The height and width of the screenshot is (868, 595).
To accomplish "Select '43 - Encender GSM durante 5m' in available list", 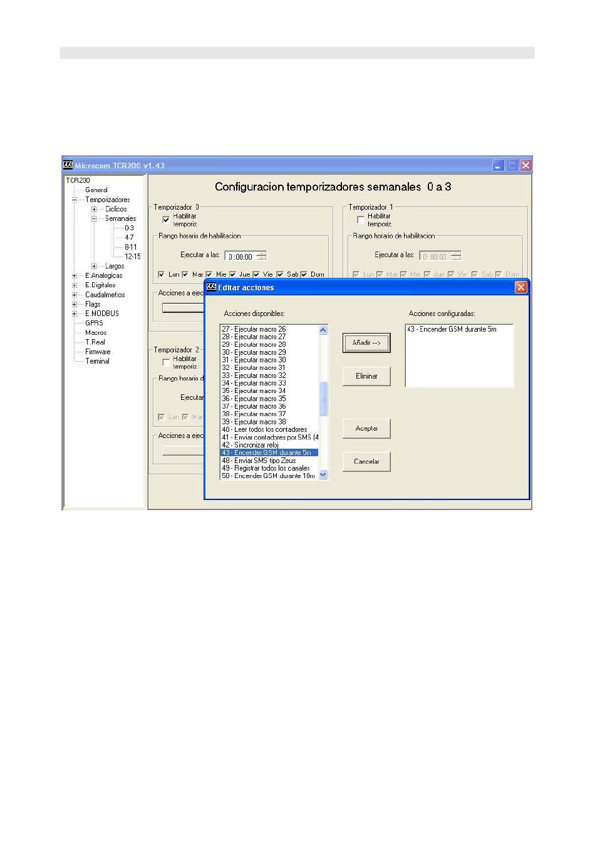I will point(269,452).
